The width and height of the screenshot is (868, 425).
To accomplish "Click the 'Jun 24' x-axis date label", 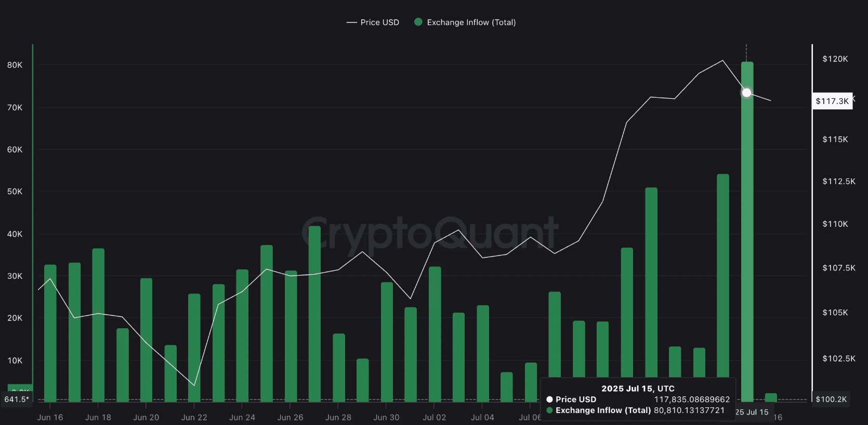I will (242, 417).
